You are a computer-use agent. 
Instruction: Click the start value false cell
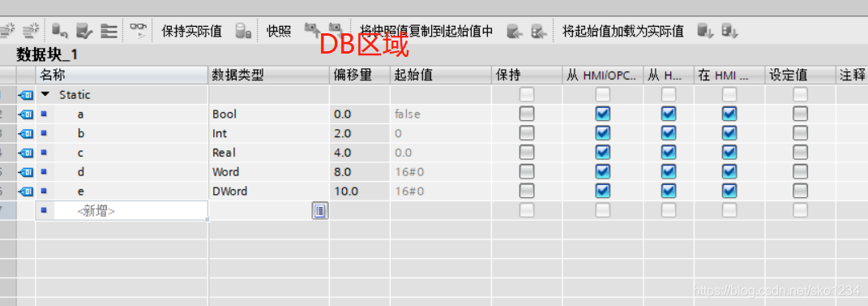(x=441, y=114)
